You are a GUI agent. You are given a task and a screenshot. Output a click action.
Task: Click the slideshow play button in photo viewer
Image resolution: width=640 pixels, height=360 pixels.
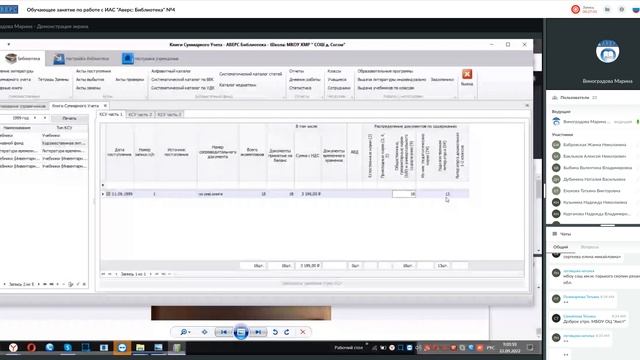click(241, 332)
